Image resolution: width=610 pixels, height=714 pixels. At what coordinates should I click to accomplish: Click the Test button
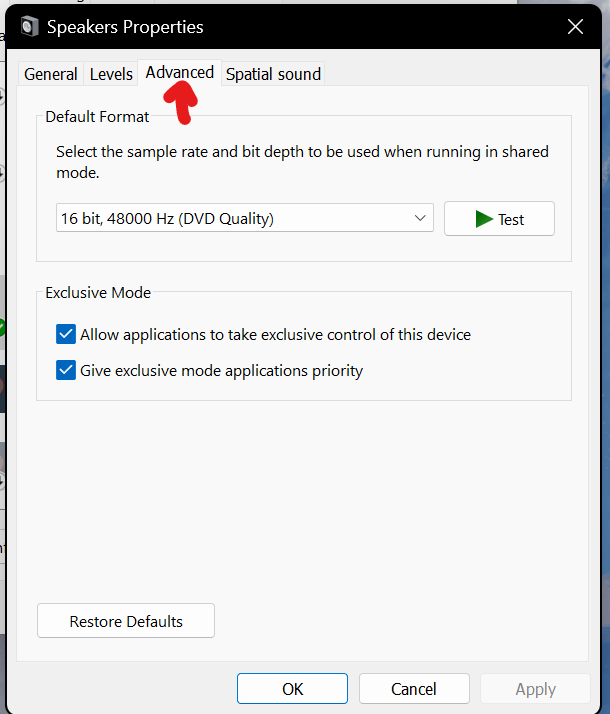[x=499, y=219]
